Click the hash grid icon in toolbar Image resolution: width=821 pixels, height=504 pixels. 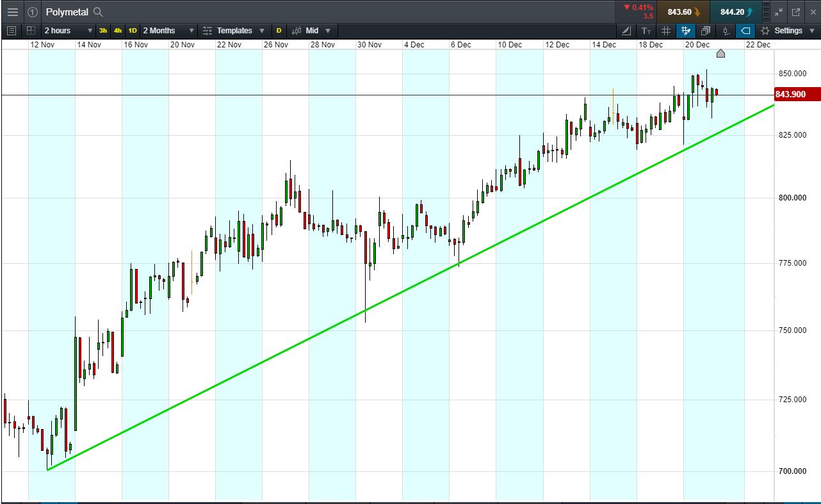coord(666,31)
